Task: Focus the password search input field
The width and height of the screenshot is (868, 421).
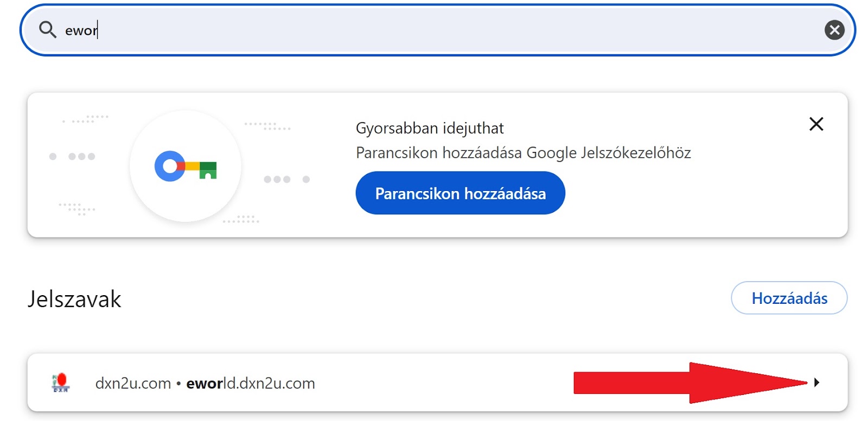Action: 437,30
